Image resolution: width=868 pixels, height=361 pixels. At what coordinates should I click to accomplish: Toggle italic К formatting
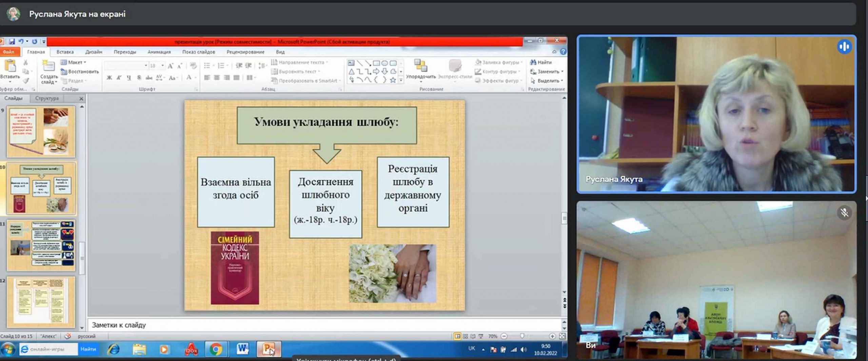(x=119, y=78)
